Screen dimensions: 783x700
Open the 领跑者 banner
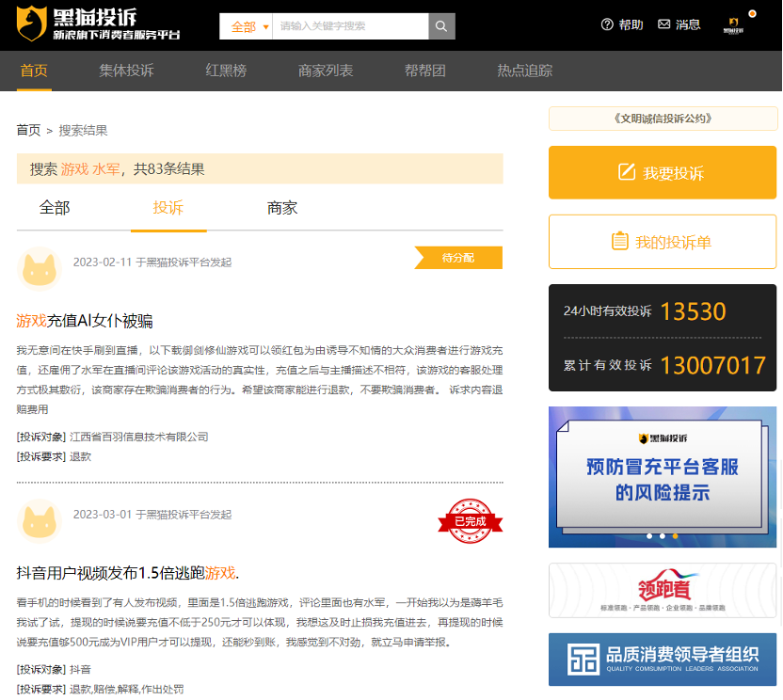pos(663,590)
